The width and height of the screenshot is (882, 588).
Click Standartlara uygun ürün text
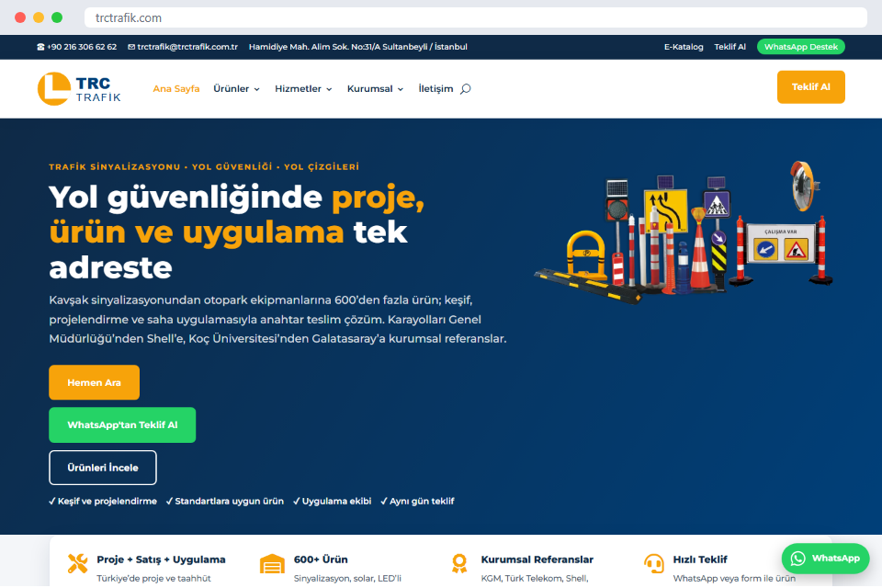tap(225, 502)
